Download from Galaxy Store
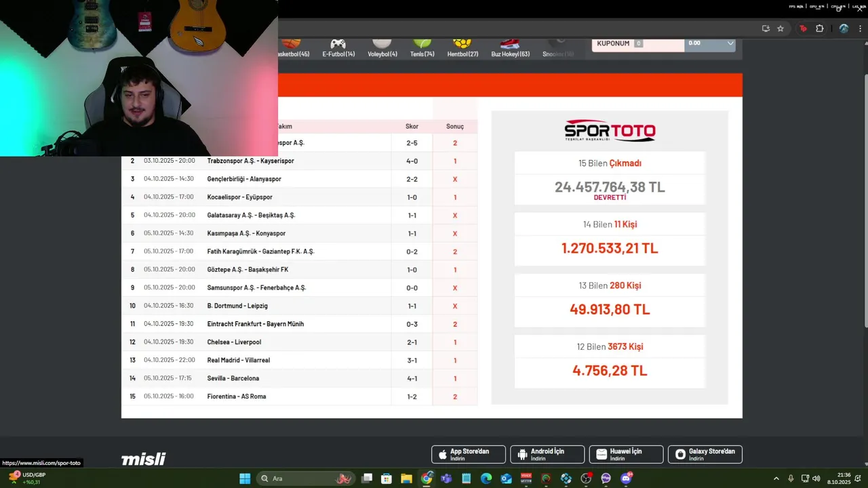This screenshot has width=868, height=488. pos(705,454)
